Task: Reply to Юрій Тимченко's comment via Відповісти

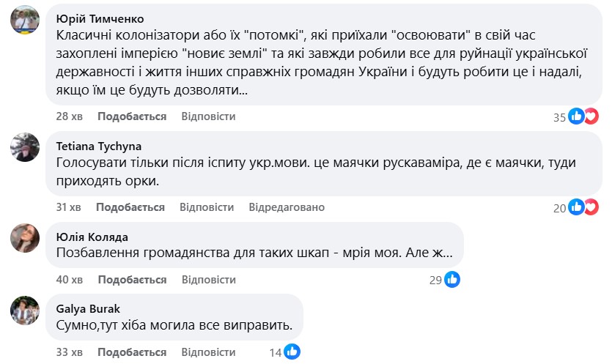Action: point(208,116)
